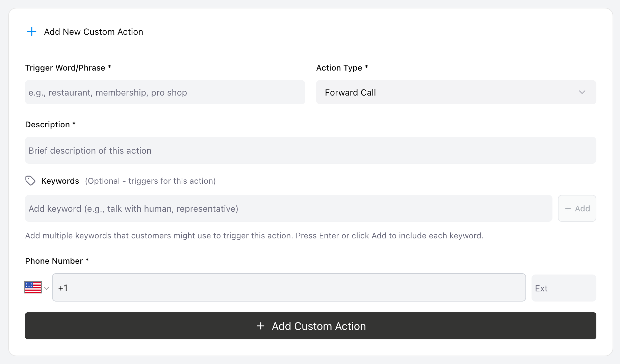Screen dimensions: 620x364
Task: Submit with the Add Custom Action button
Action: pos(310,326)
